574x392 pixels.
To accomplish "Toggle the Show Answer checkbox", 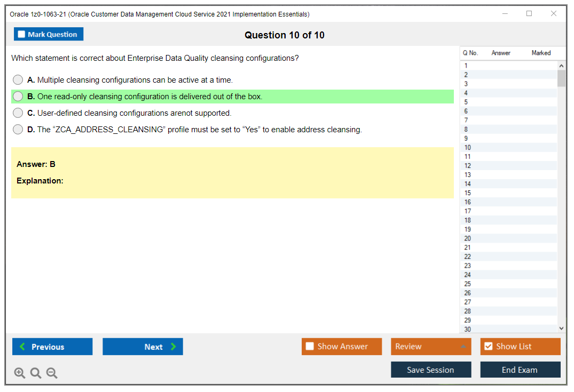I will coord(310,346).
